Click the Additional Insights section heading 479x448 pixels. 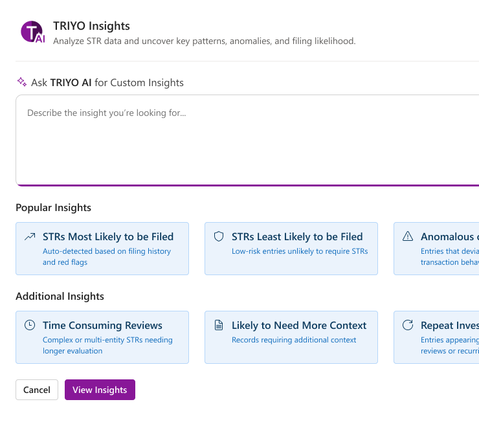click(x=60, y=297)
